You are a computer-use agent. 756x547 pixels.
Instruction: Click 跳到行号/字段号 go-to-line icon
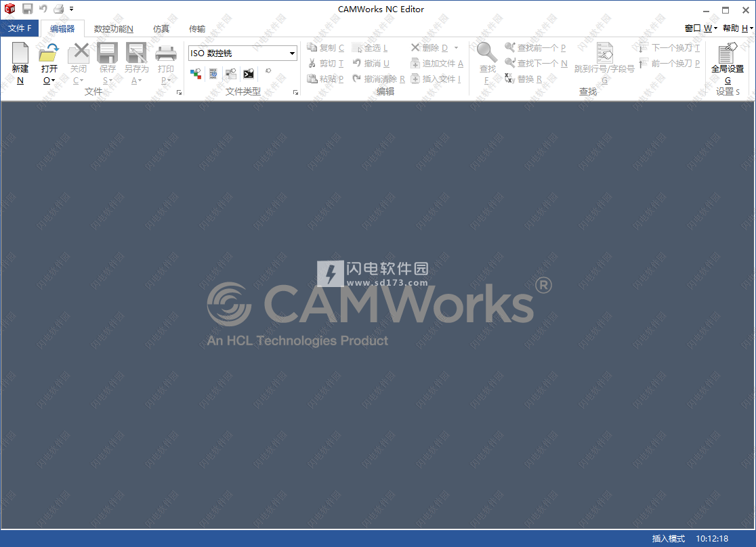coord(605,53)
